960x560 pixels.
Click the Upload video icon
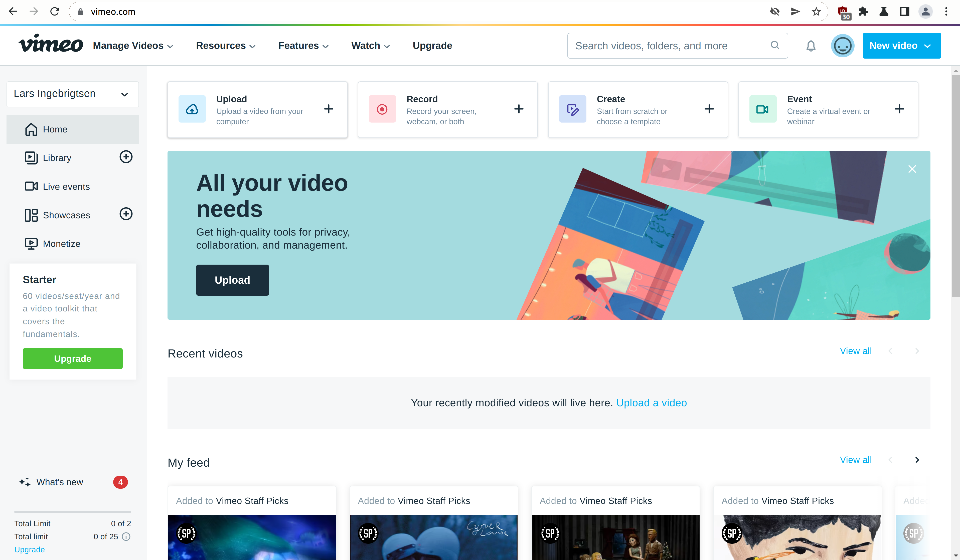coord(192,109)
